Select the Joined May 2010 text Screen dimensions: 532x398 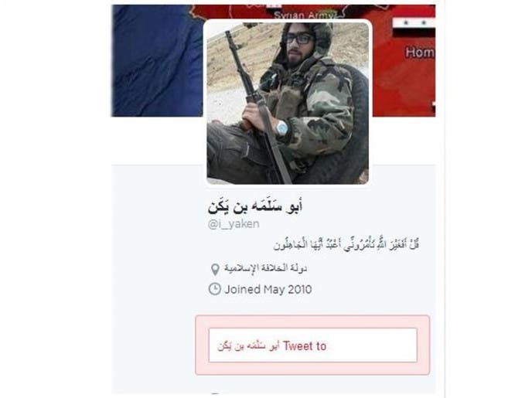[268, 290]
